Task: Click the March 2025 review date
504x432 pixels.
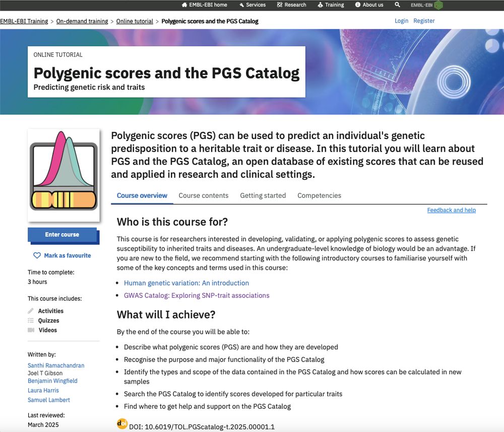Action: 43,425
